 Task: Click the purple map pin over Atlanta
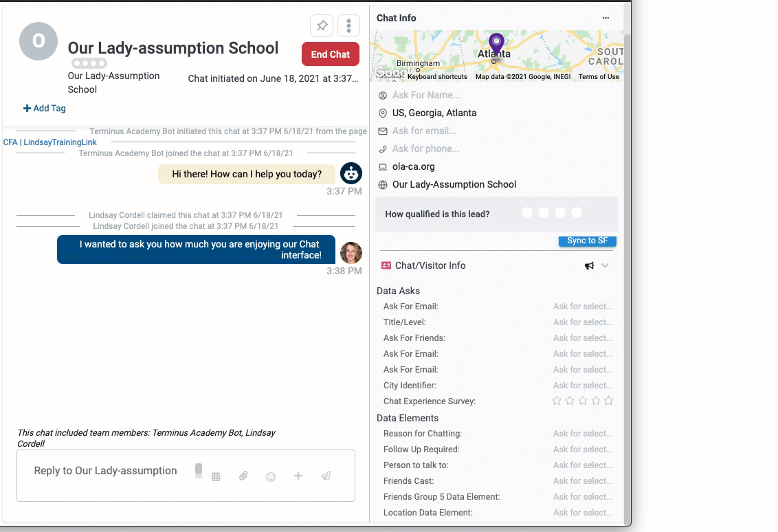click(496, 44)
